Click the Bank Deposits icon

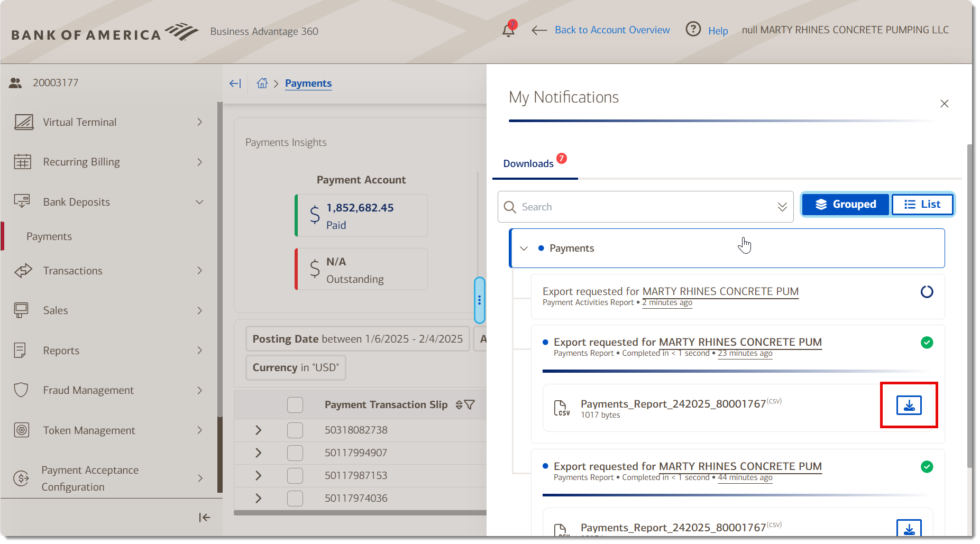click(x=22, y=201)
